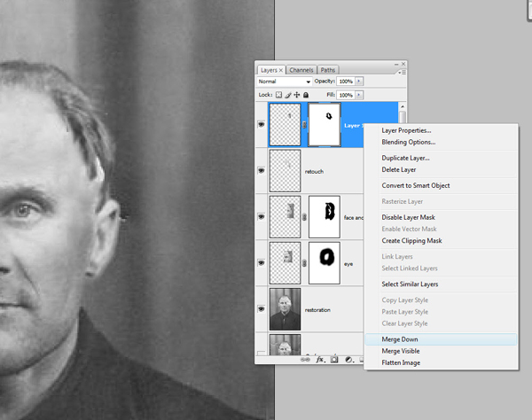Click the lock position icon
Image resolution: width=532 pixels, height=420 pixels.
pyautogui.click(x=296, y=95)
